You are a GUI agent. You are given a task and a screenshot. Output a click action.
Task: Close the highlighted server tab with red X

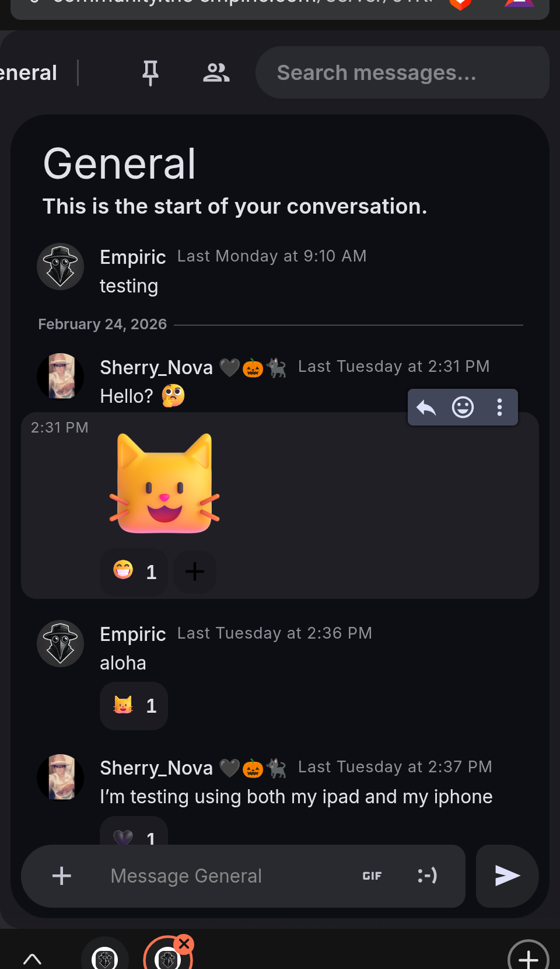tap(184, 944)
